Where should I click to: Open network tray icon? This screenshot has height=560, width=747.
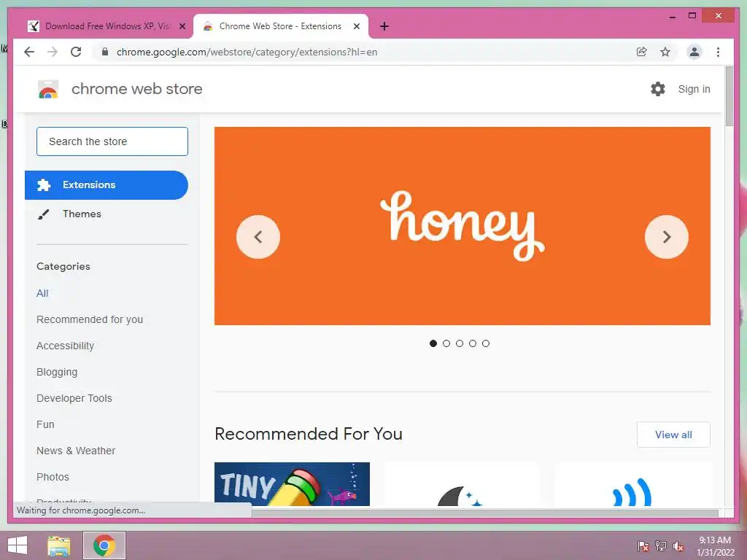[x=661, y=546]
